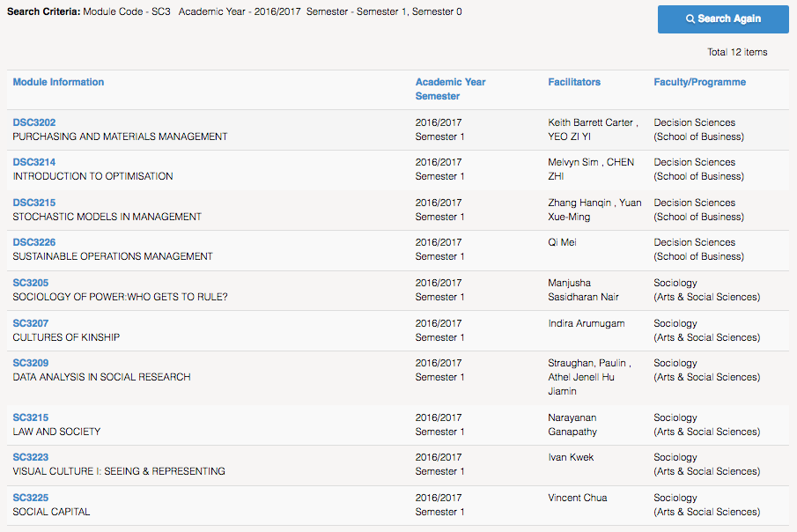
Task: Open SC3225 Social Capital link
Action: tap(31, 498)
